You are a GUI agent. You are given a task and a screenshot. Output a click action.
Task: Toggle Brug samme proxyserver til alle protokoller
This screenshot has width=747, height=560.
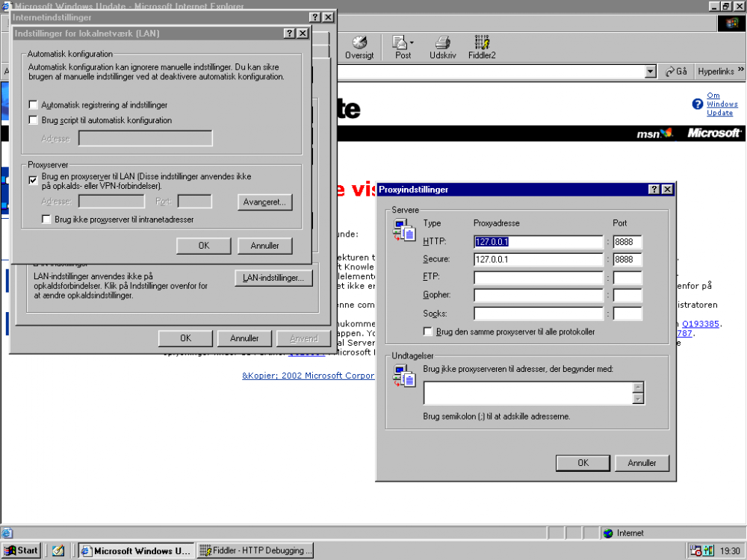coord(428,332)
